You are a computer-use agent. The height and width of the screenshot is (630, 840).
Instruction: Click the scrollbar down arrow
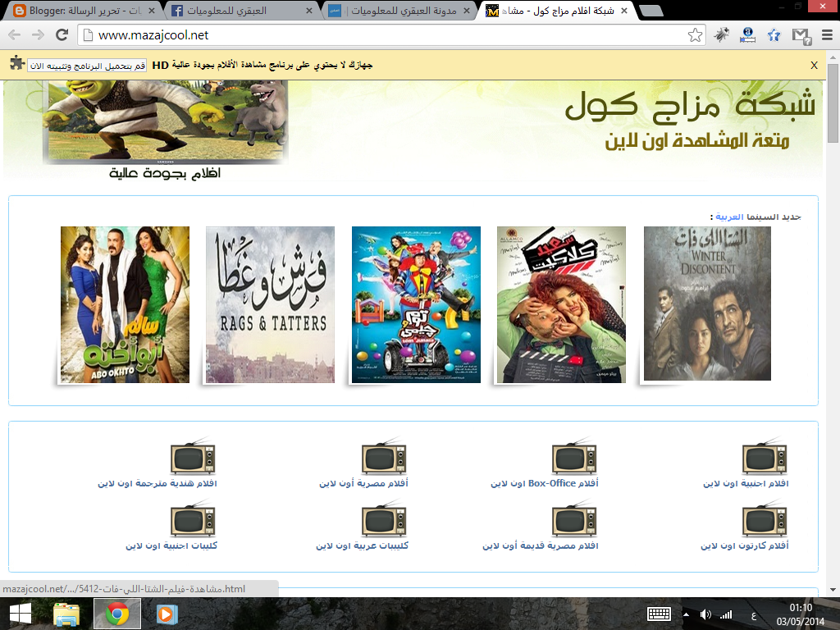pyautogui.click(x=833, y=591)
